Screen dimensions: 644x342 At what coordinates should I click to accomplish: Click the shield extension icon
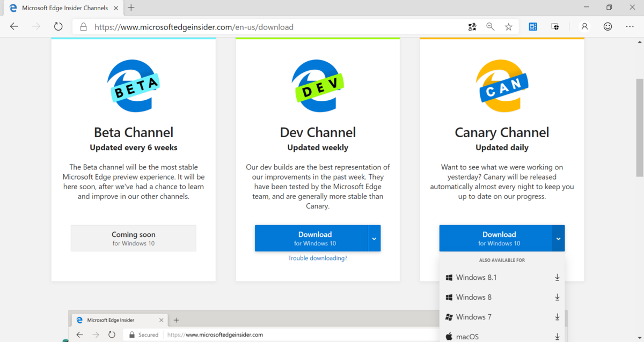[555, 26]
